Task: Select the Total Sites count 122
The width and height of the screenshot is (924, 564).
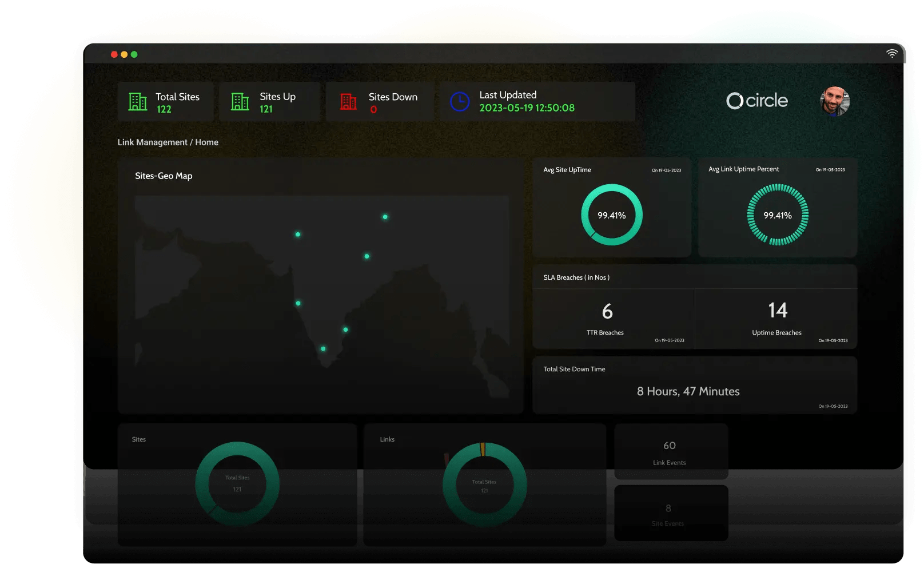Action: coord(164,109)
